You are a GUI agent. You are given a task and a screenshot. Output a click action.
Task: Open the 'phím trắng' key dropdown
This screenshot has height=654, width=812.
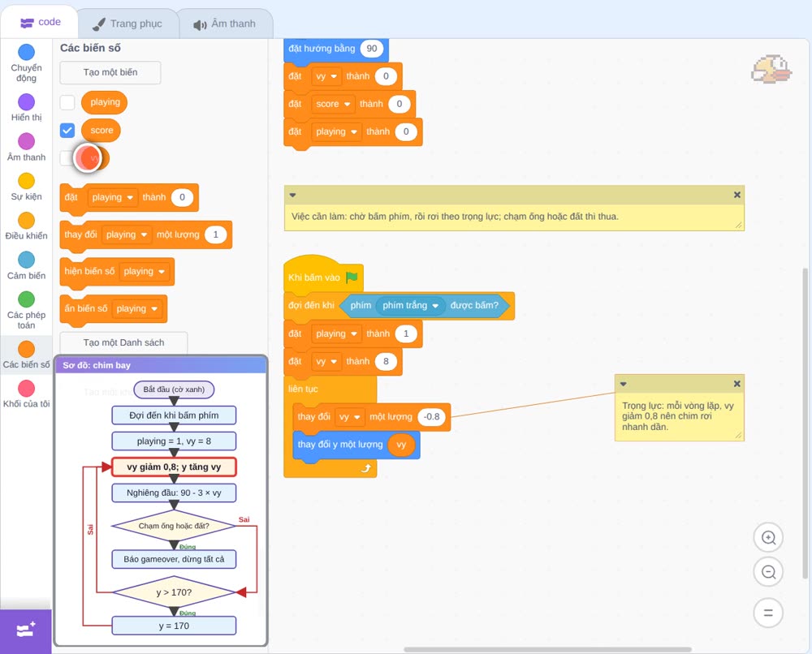pos(411,305)
